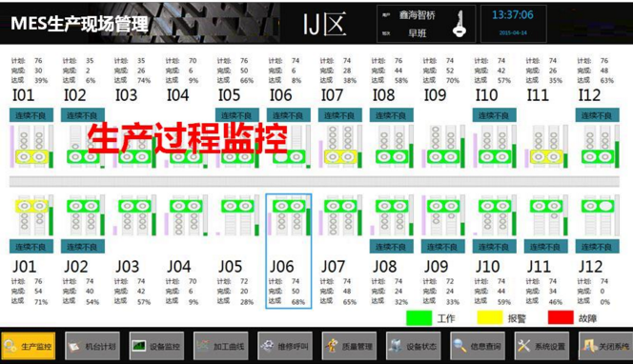Image resolution: width=633 pixels, height=364 pixels.
Task: Click the yellow 报警 legend swatch
Action: coord(490,317)
